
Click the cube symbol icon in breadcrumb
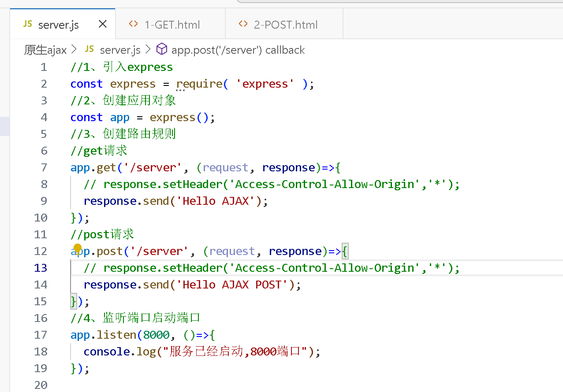click(x=162, y=49)
